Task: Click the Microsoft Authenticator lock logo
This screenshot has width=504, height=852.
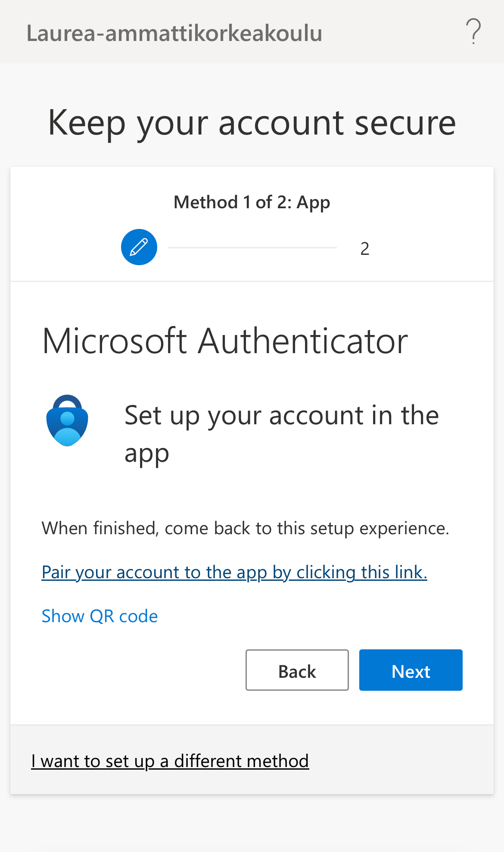Action: (x=67, y=420)
